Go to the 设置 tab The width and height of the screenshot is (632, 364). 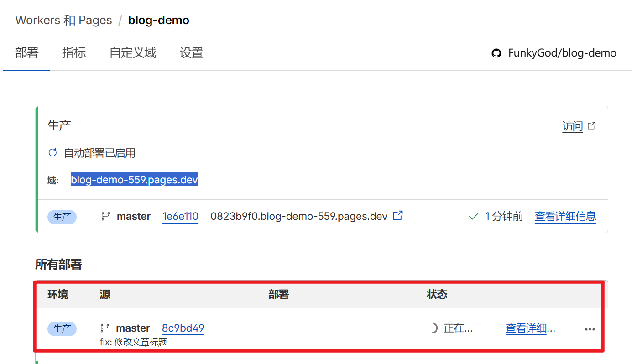tap(191, 53)
